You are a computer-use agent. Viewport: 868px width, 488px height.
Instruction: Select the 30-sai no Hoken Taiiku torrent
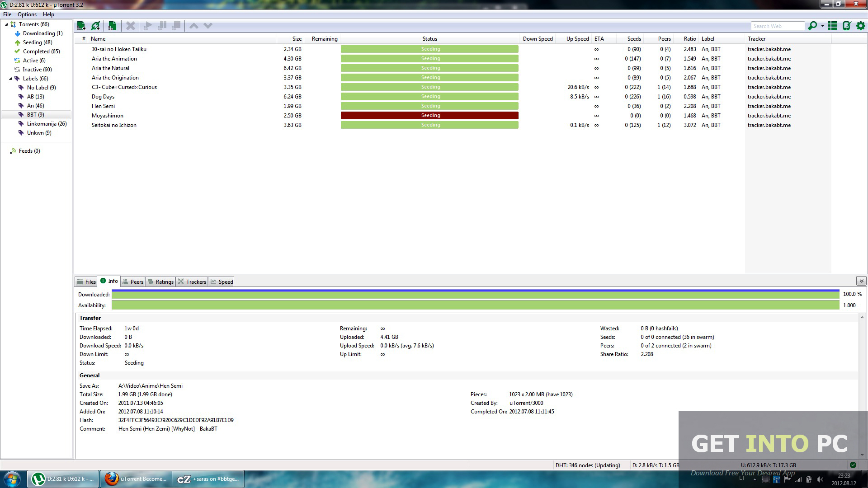pos(119,49)
